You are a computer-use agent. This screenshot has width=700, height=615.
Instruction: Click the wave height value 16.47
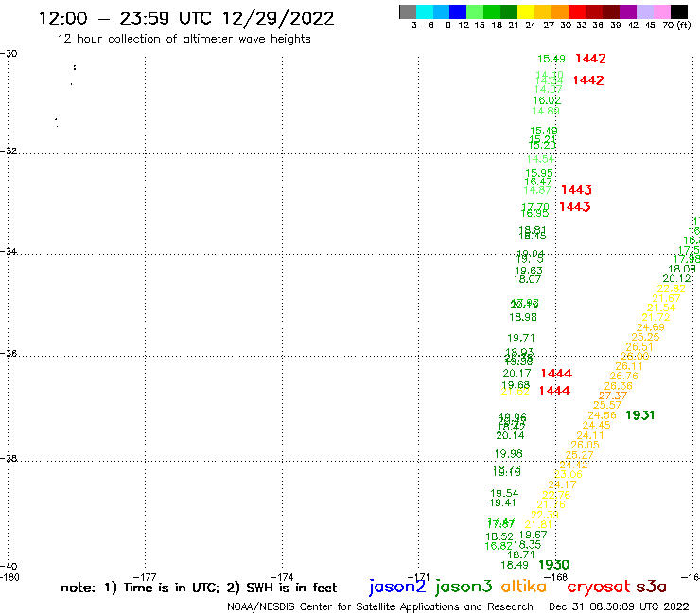pyautogui.click(x=538, y=182)
